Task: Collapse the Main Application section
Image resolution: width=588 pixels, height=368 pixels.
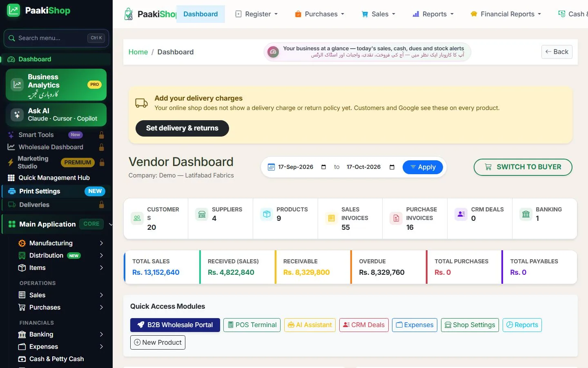Action: 110,224
